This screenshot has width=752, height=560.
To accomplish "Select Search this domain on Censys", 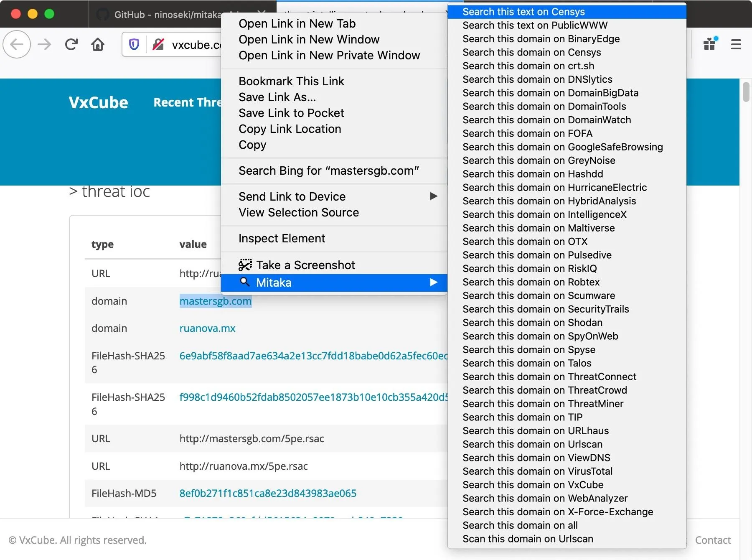I will pos(567,52).
